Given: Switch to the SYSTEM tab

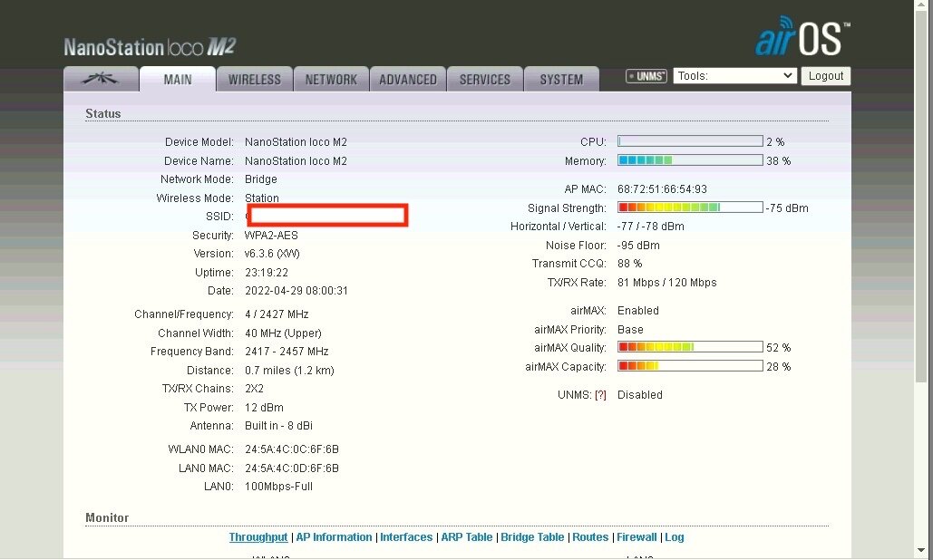Looking at the screenshot, I should tap(561, 79).
